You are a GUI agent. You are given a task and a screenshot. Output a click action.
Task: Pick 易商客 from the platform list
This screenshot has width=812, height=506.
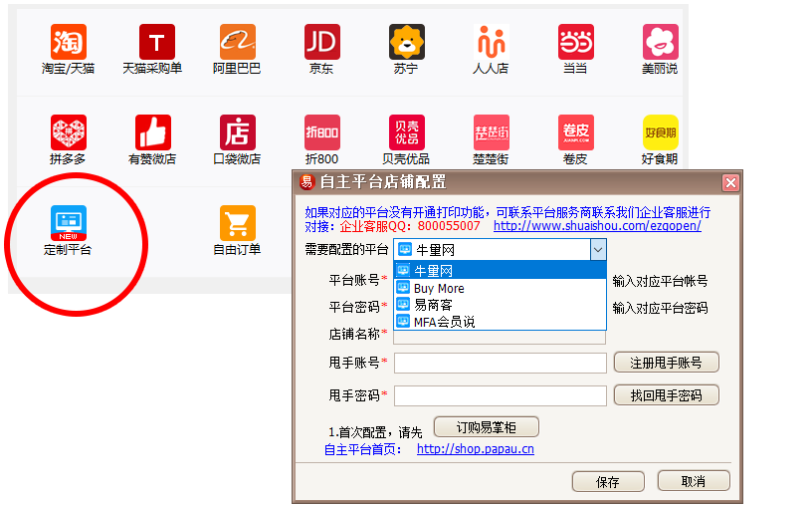(500, 305)
